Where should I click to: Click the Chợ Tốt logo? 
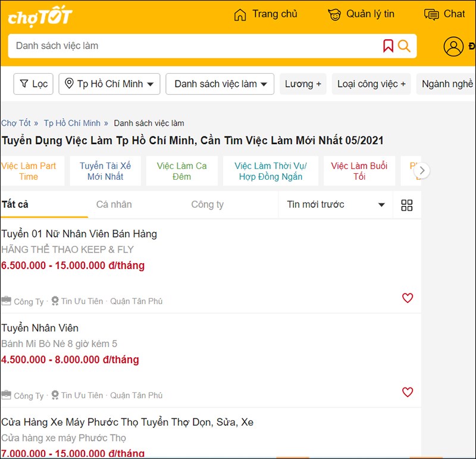tap(40, 15)
